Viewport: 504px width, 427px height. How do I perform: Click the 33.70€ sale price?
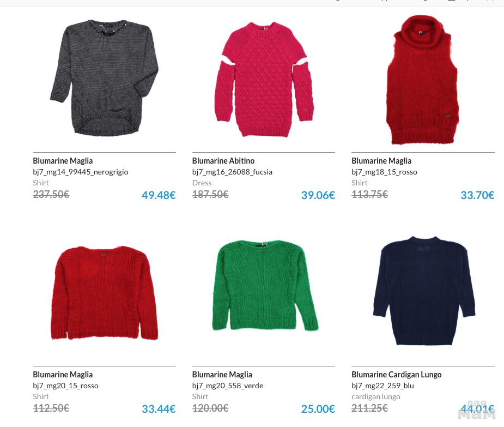click(477, 195)
